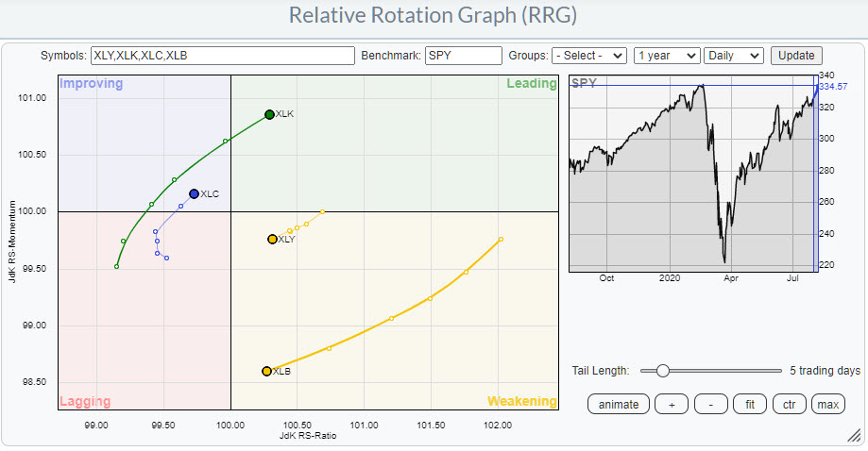Maximize the graph with max button
The image size is (868, 451).
pos(828,405)
